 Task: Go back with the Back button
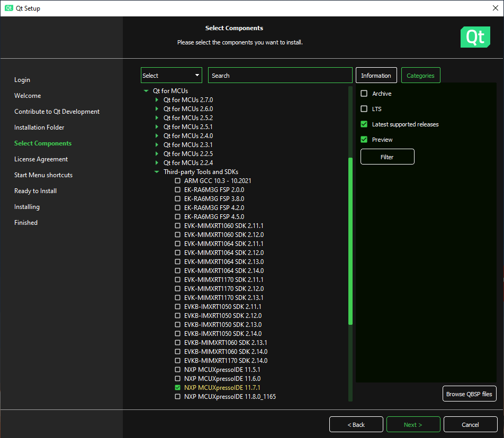pyautogui.click(x=356, y=425)
